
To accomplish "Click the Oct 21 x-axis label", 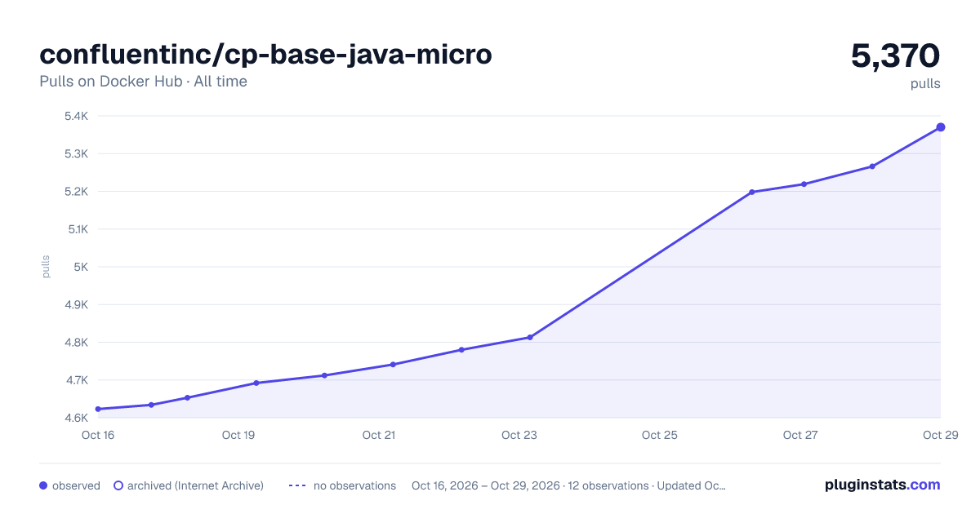I will [379, 435].
